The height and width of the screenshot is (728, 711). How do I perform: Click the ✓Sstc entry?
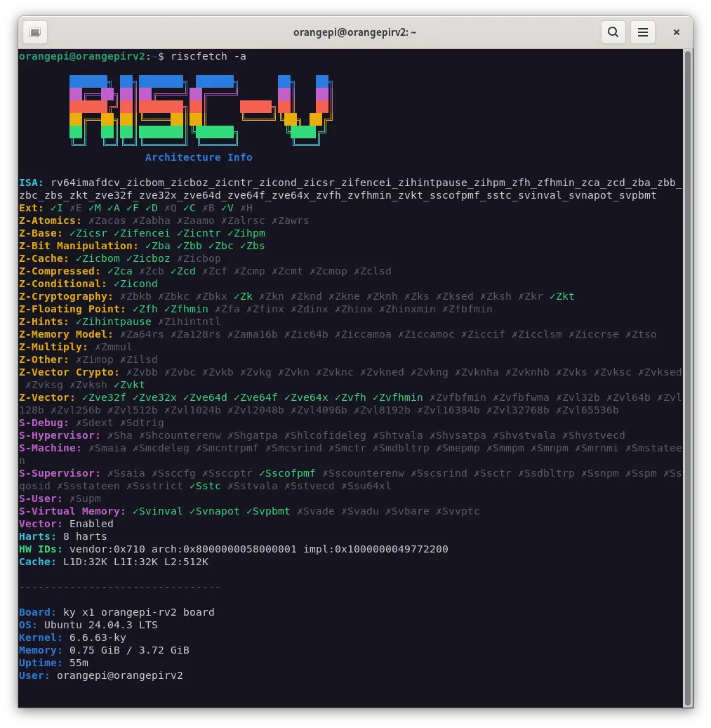click(205, 486)
